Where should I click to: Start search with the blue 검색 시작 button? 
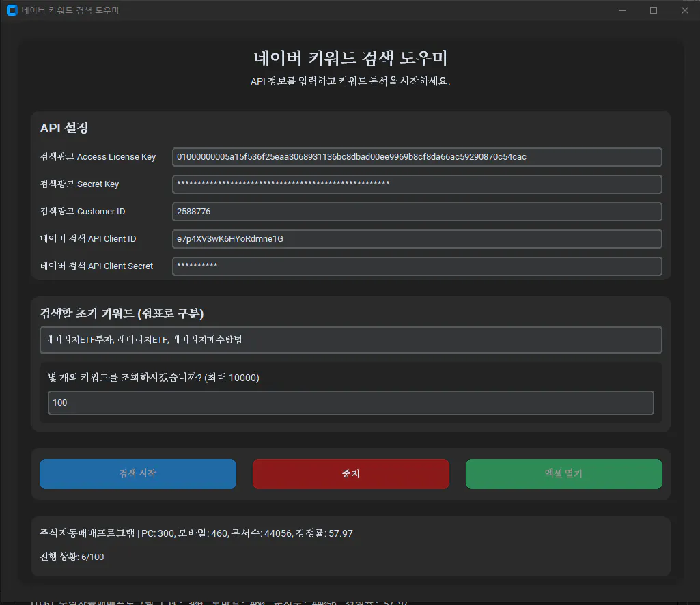tap(137, 474)
